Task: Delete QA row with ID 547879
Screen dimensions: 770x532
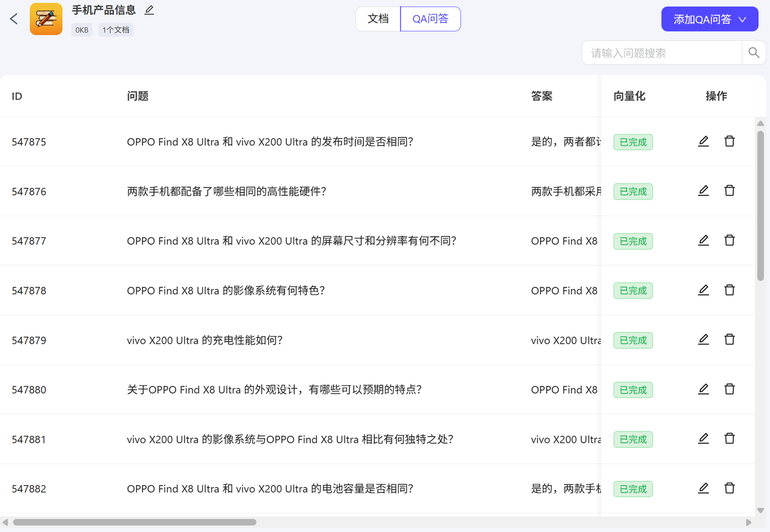Action: pos(730,339)
